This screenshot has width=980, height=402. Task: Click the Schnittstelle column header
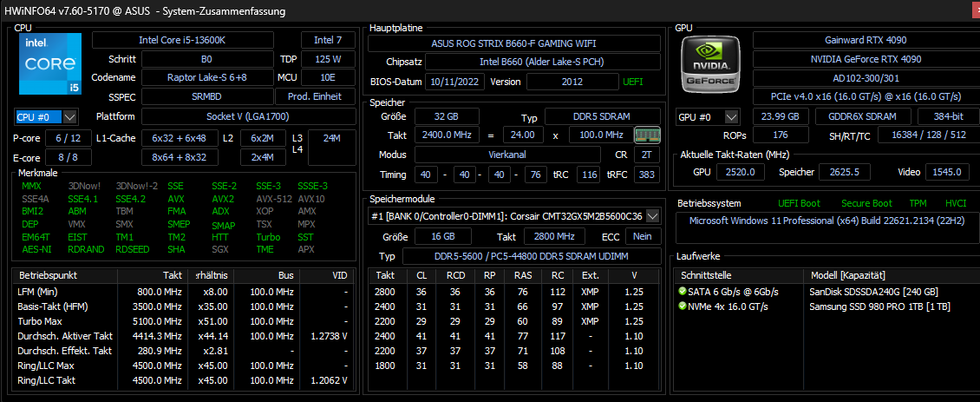click(740, 275)
